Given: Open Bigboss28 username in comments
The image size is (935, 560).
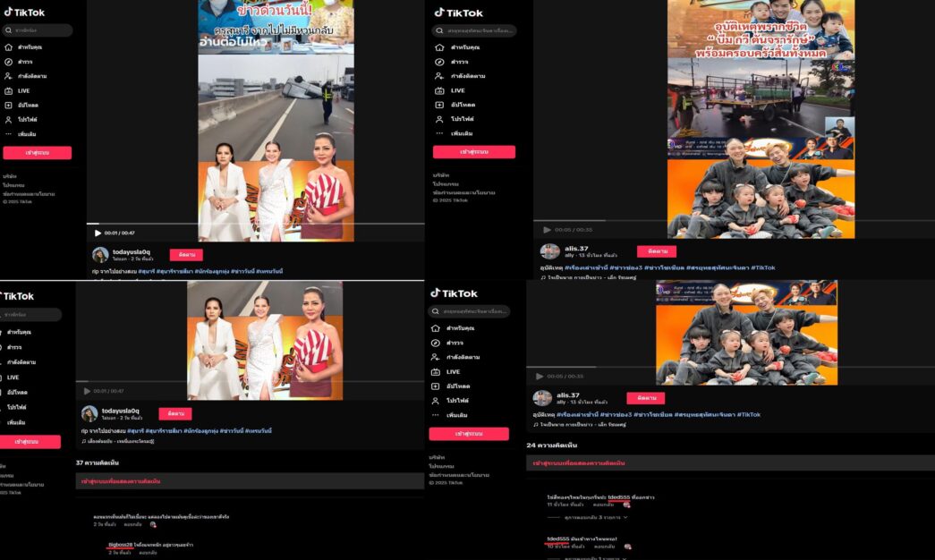Looking at the screenshot, I should pyautogui.click(x=121, y=545).
